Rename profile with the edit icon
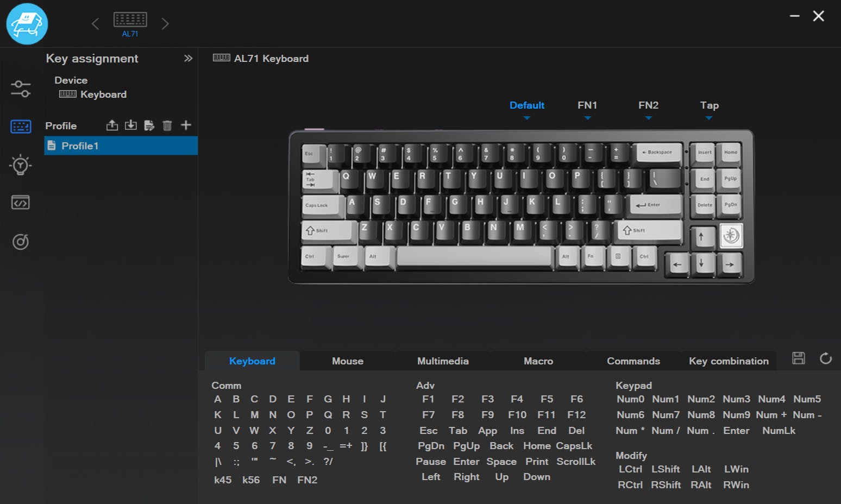The height and width of the screenshot is (504, 841). click(149, 125)
